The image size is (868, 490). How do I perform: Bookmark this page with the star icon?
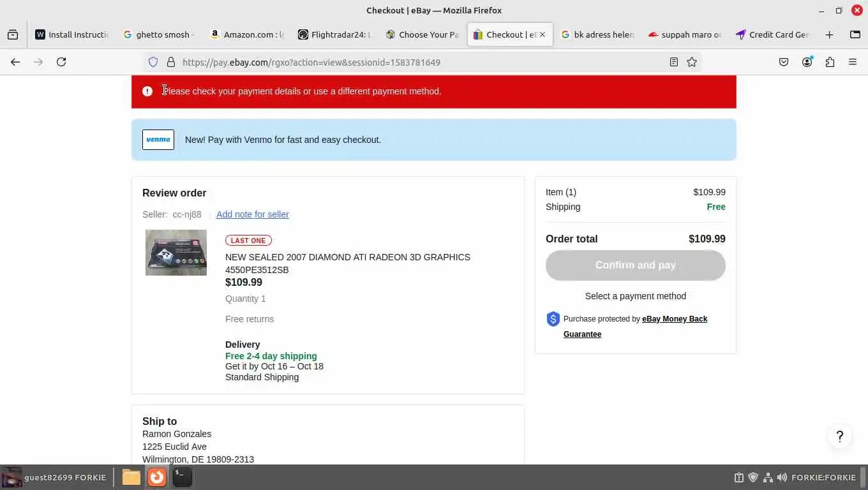coord(692,62)
